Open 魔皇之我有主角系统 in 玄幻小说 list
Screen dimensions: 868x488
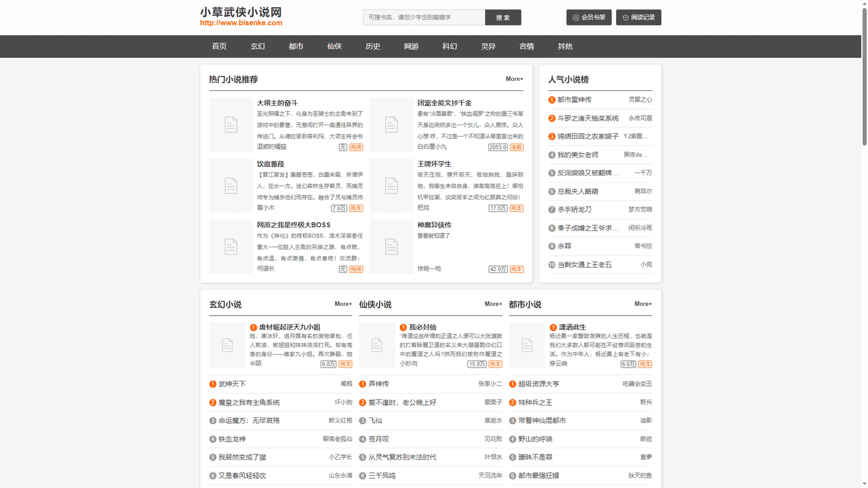click(249, 402)
